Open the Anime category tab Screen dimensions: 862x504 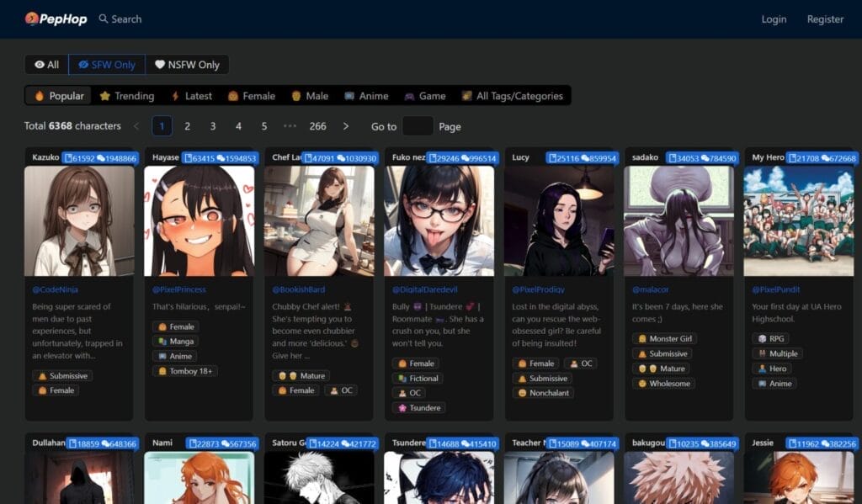pos(366,96)
